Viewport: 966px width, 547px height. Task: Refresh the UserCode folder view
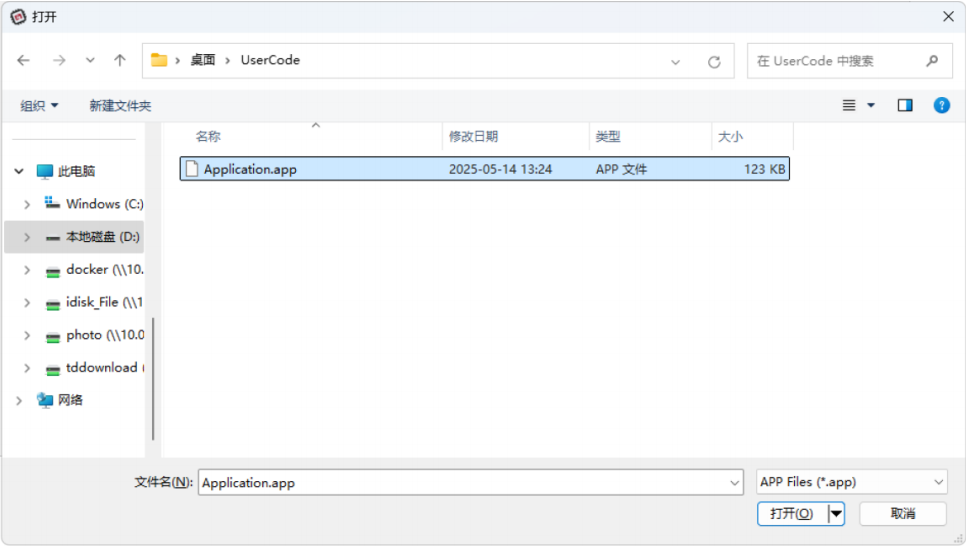pos(714,61)
